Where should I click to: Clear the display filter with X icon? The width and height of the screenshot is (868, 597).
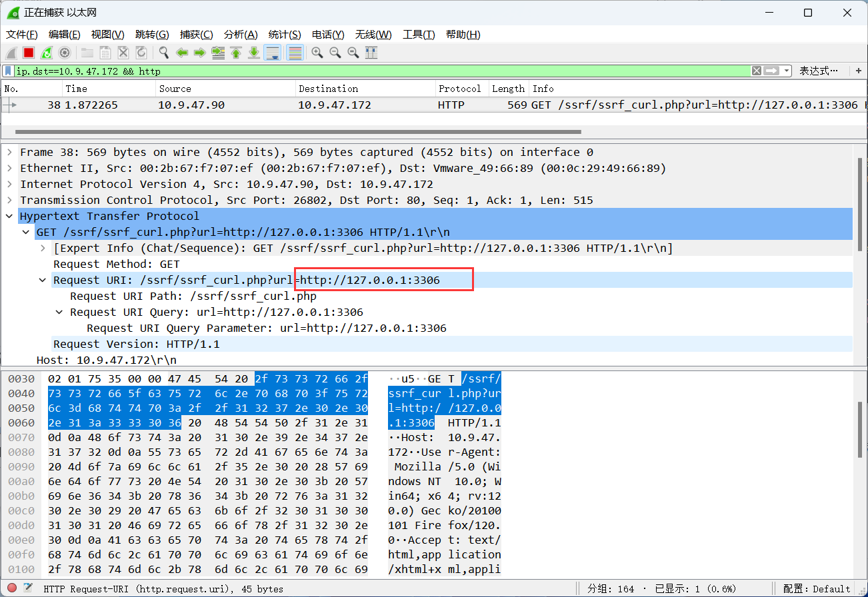[757, 71]
